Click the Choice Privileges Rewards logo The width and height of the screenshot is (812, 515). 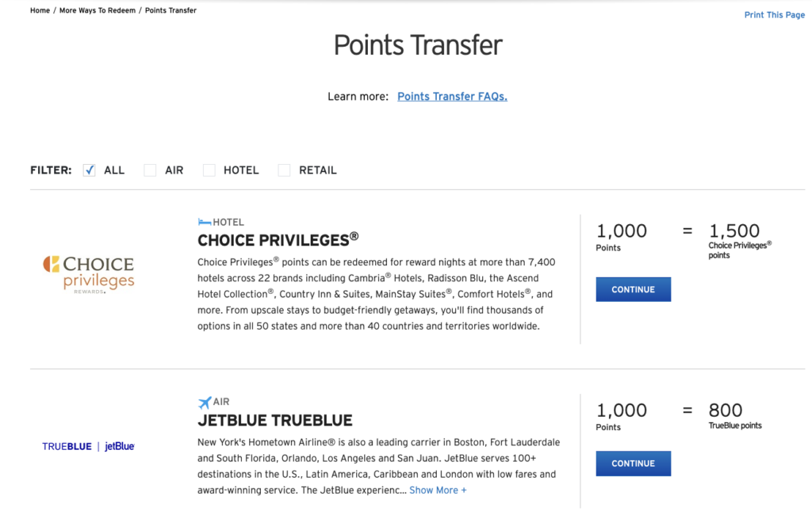point(88,274)
